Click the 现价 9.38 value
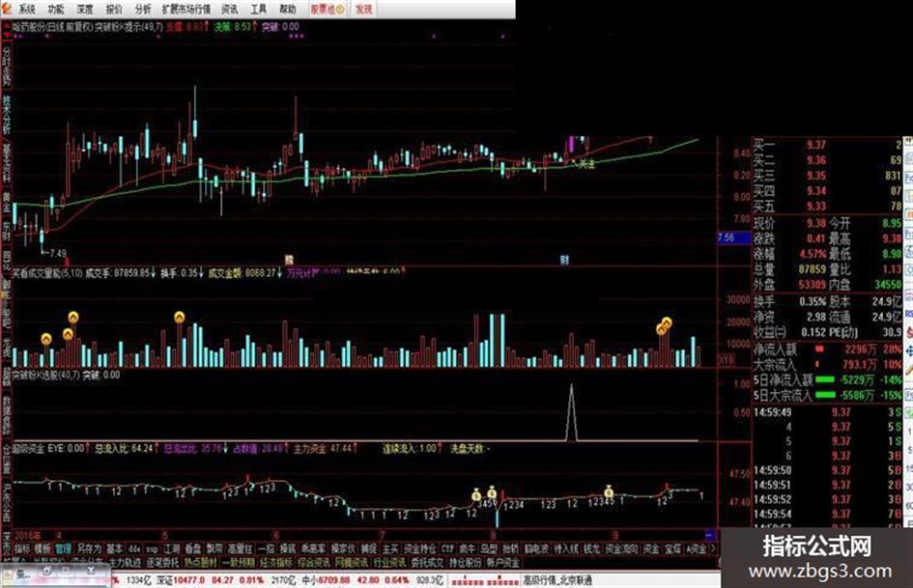 pos(815,223)
